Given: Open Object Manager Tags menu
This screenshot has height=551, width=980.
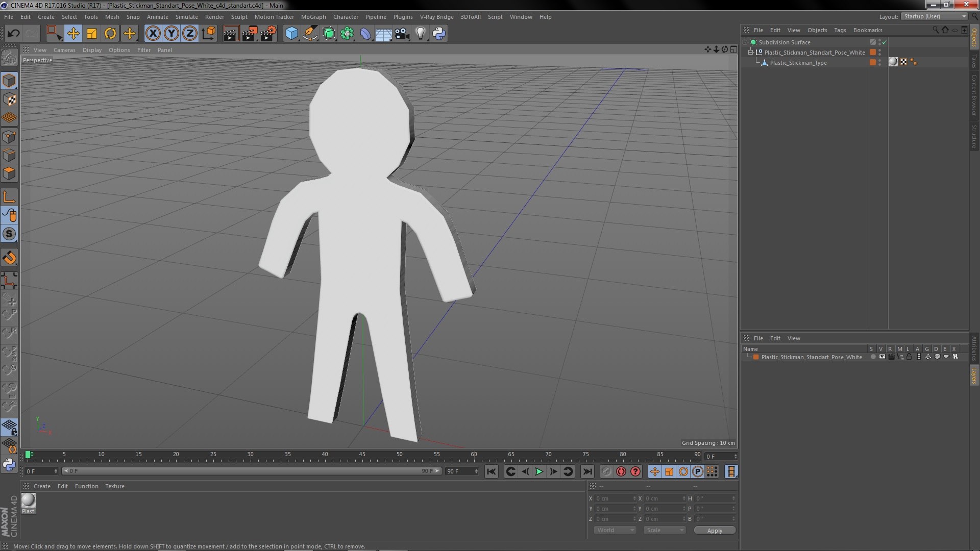Looking at the screenshot, I should coord(840,30).
